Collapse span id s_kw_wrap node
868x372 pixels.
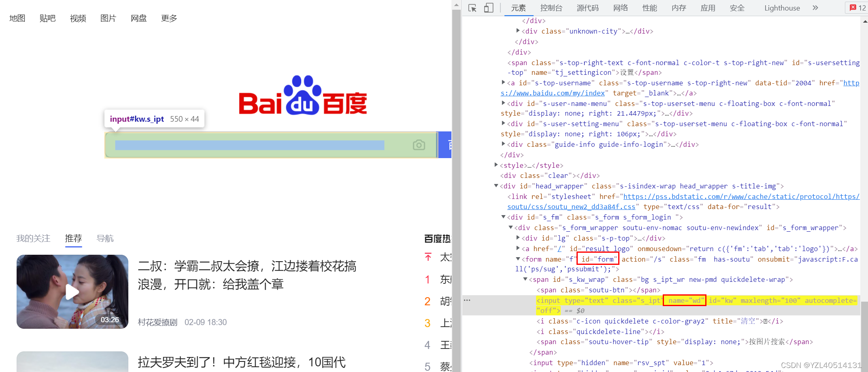(x=525, y=279)
